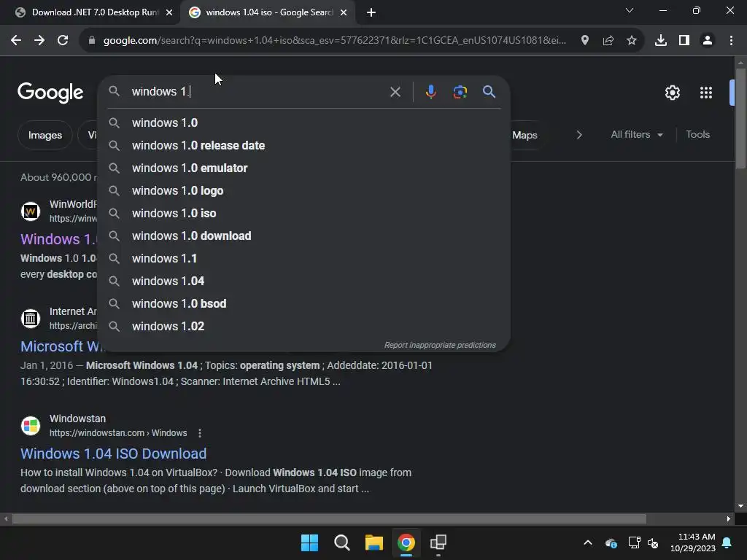The height and width of the screenshot is (560, 747).
Task: Open clock and date in taskbar
Action: [693, 542]
